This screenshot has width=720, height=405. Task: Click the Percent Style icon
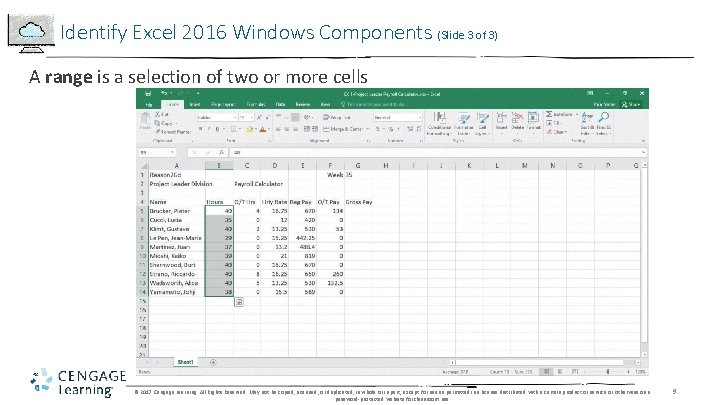pos(390,129)
